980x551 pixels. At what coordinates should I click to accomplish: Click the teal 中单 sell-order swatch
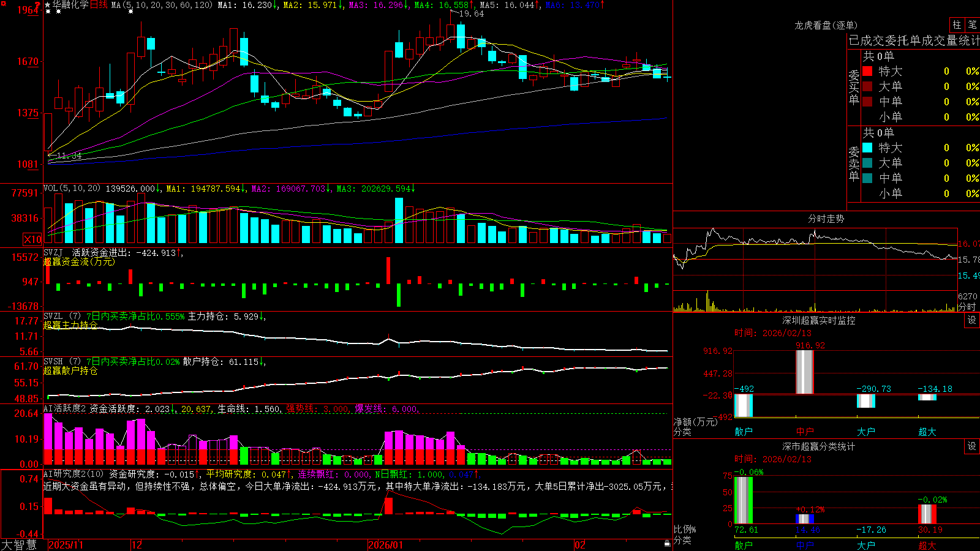coord(867,178)
